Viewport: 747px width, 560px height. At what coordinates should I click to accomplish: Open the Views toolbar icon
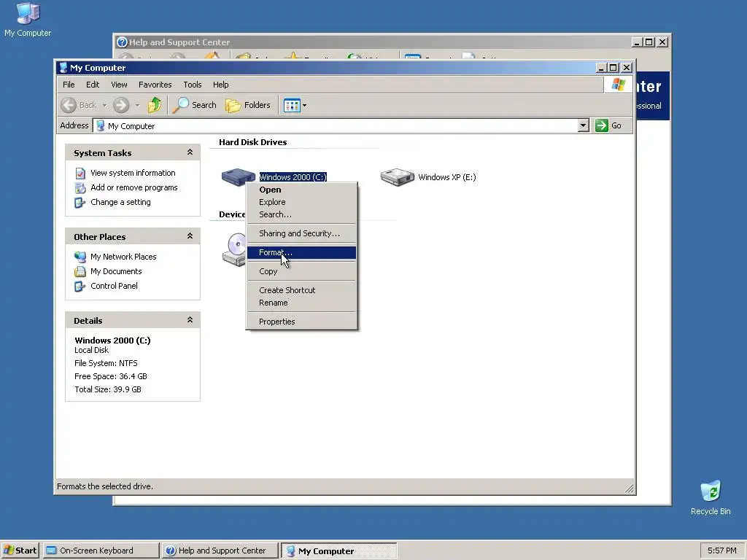tap(292, 105)
